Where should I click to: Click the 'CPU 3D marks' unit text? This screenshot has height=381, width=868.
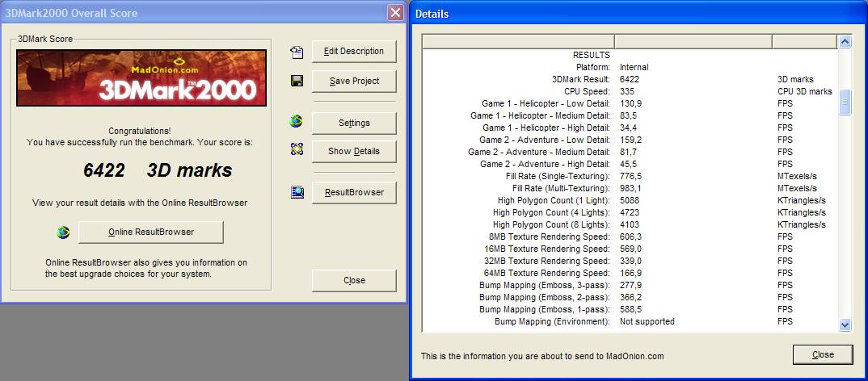pyautogui.click(x=804, y=92)
